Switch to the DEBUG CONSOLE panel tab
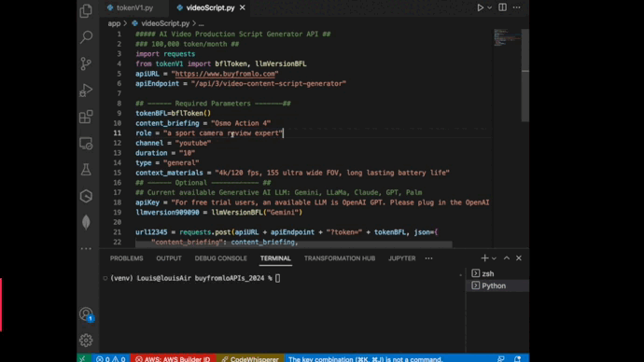 (x=220, y=258)
